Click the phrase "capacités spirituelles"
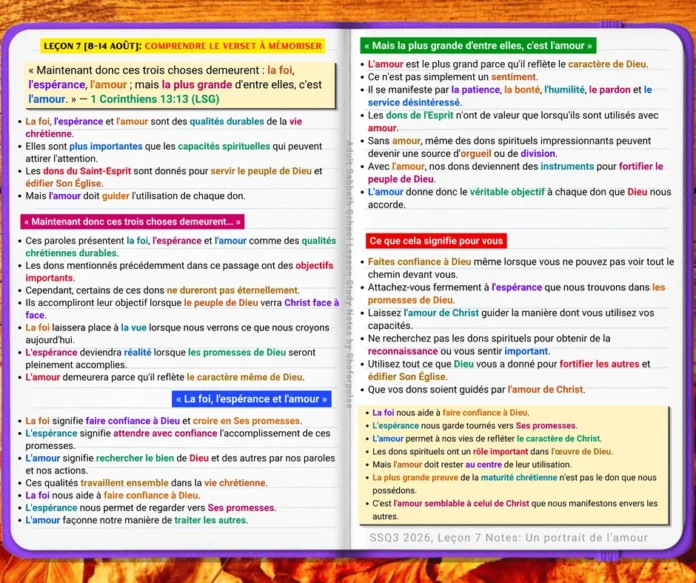This screenshot has width=696, height=583. click(x=224, y=146)
